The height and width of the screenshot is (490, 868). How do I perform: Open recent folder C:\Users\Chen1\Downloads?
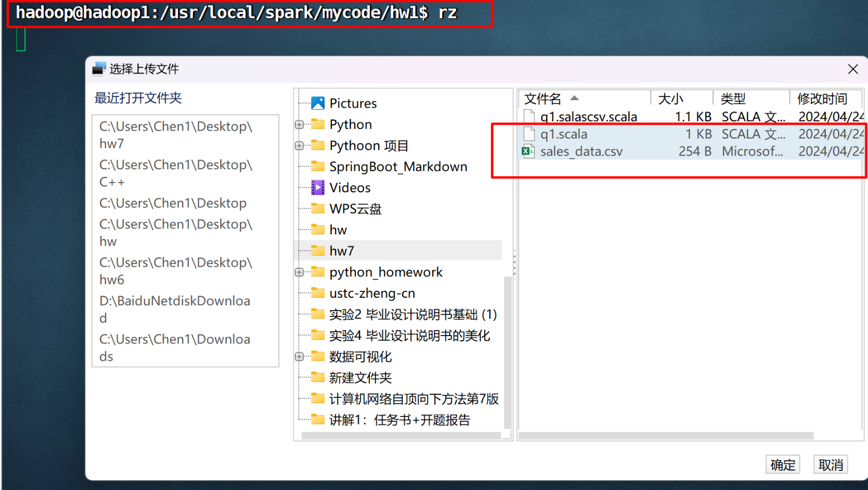[x=175, y=347]
